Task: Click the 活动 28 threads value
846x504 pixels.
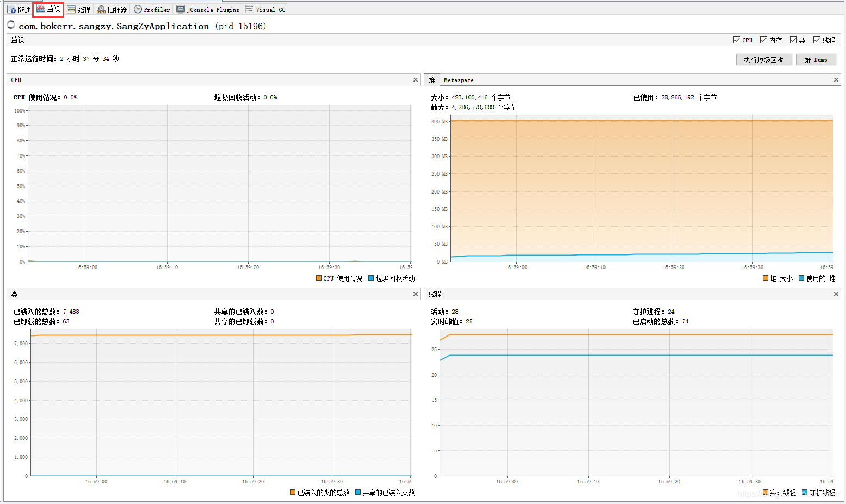Action: coord(455,312)
